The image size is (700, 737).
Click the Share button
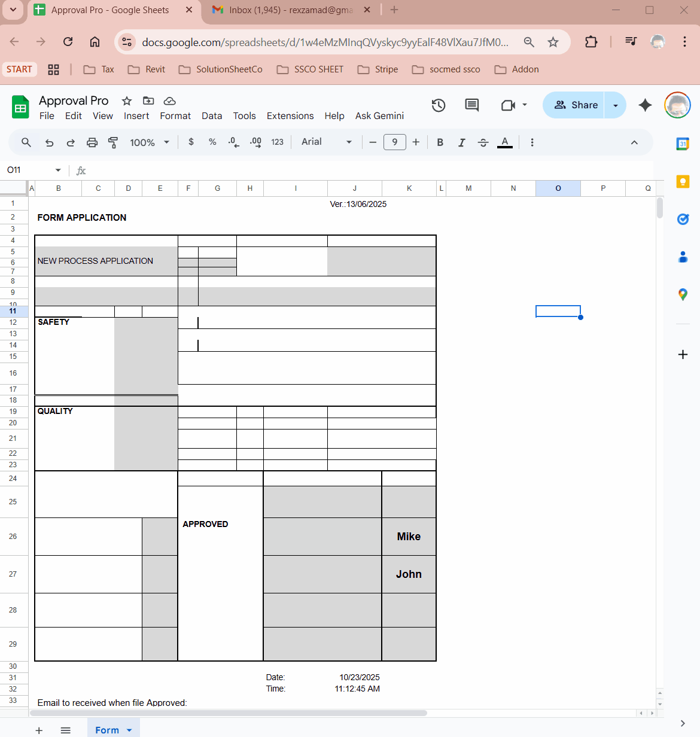click(x=575, y=105)
